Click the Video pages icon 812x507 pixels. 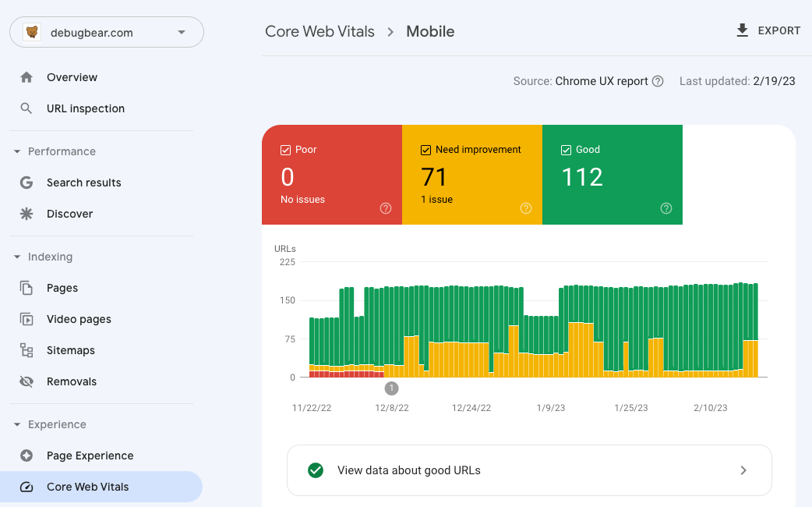26,319
